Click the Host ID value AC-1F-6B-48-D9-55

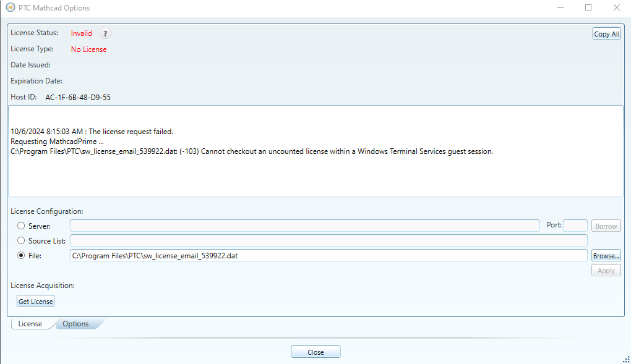coord(78,97)
